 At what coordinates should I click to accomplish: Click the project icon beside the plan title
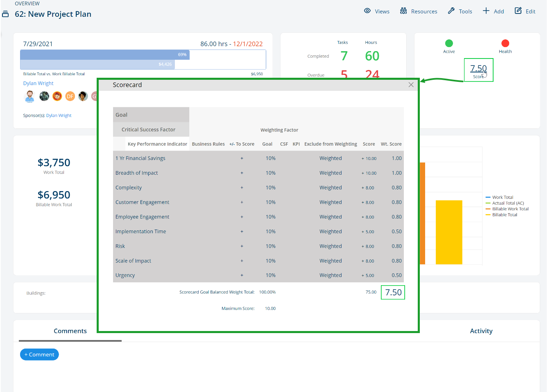point(6,14)
